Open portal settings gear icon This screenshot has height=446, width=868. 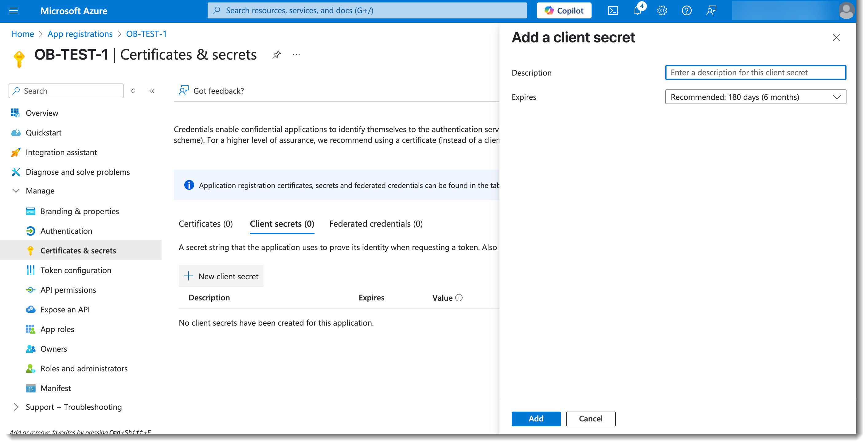(662, 10)
